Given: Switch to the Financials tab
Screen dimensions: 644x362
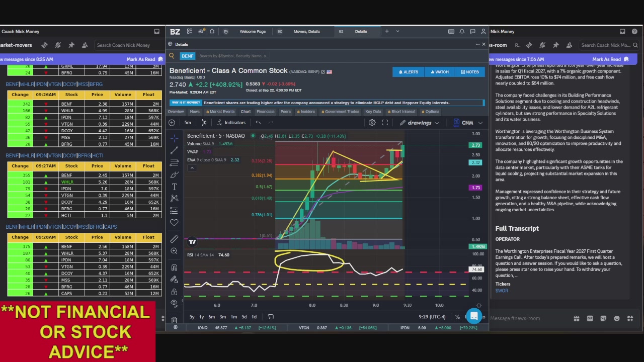Looking at the screenshot, I should pyautogui.click(x=266, y=112).
